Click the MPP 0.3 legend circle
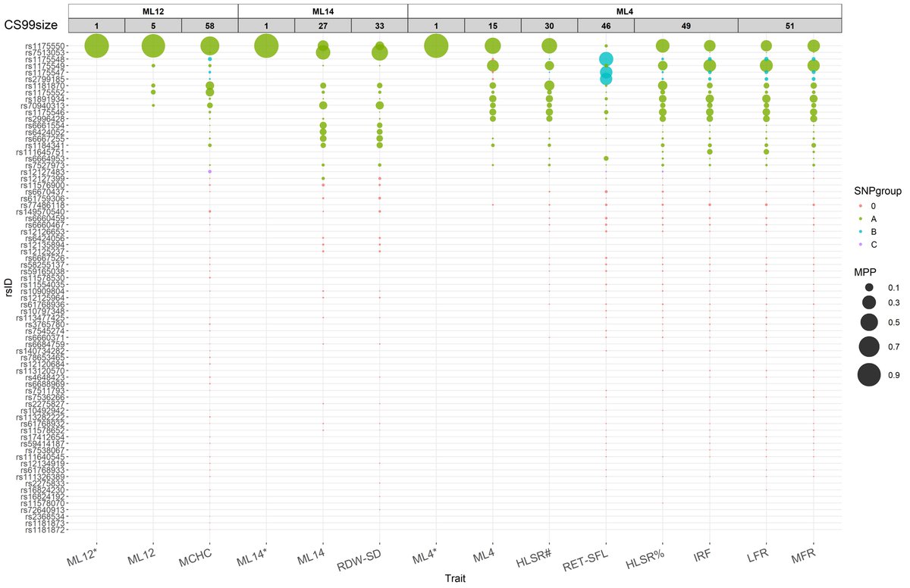 [x=868, y=303]
